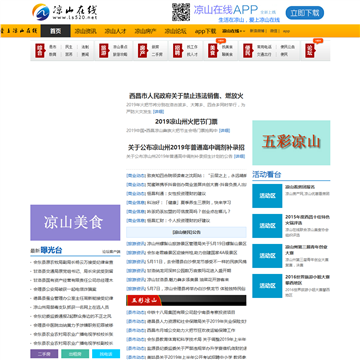Go to the 凉山资讯 nav item
360x360 pixels.
pos(85,31)
